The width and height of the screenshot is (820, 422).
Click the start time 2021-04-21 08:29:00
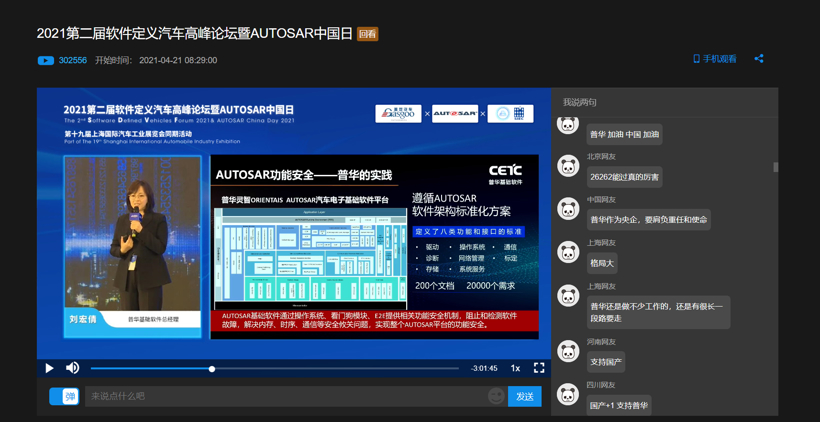click(x=178, y=60)
